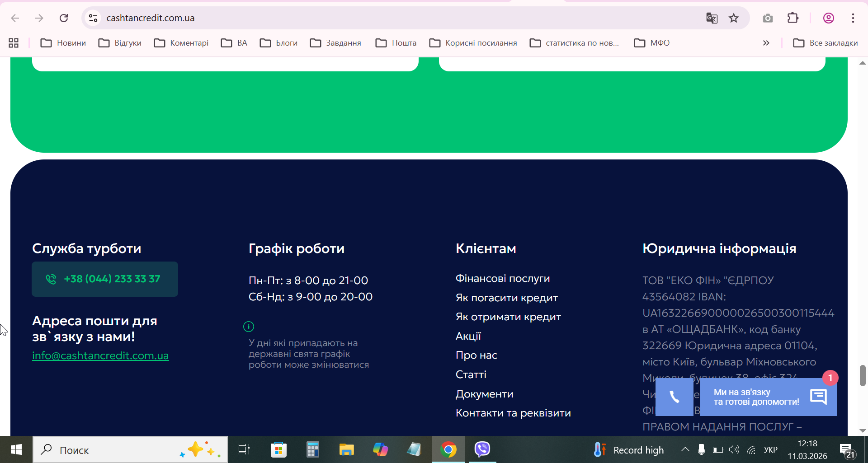The image size is (868, 463).
Task: Switch the УКР keyboard language
Action: 771,450
